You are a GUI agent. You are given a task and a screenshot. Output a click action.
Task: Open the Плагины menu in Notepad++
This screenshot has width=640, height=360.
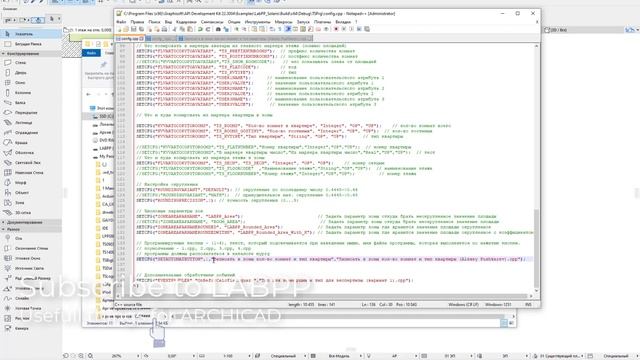(322, 22)
